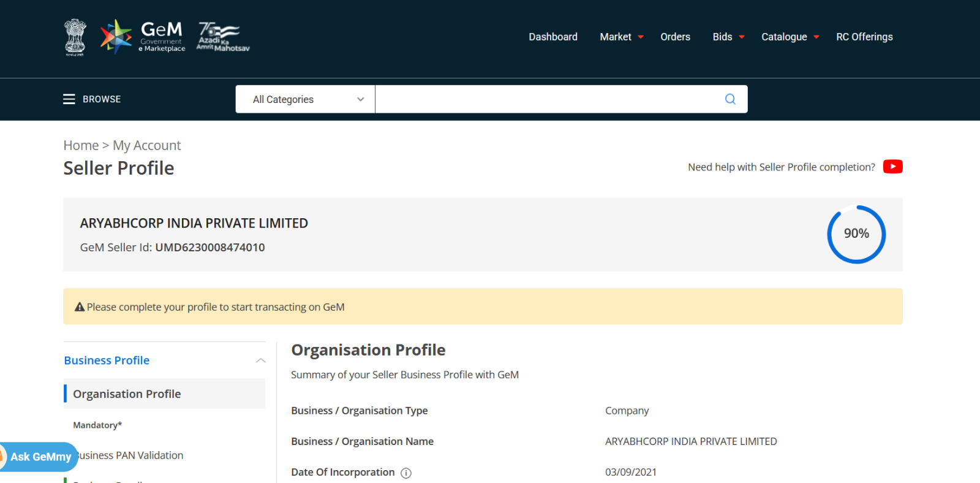The image size is (980, 483).
Task: Open the Catalogue menu item
Action: pyautogui.click(x=784, y=37)
